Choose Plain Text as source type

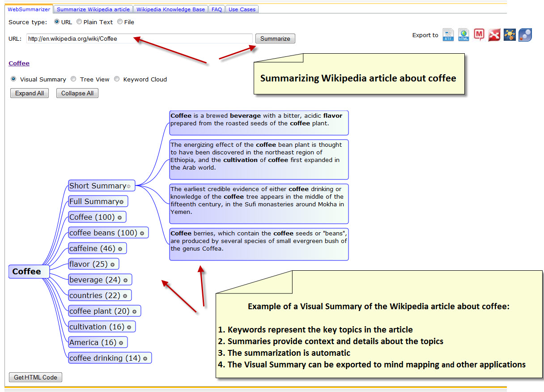tap(79, 21)
